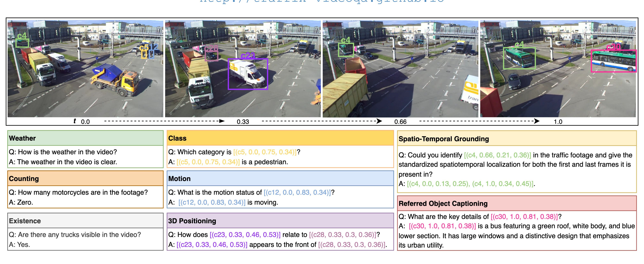Screen dimensions: 644x264
Task: Click the 0.33 timeline marker
Action: pyautogui.click(x=243, y=122)
